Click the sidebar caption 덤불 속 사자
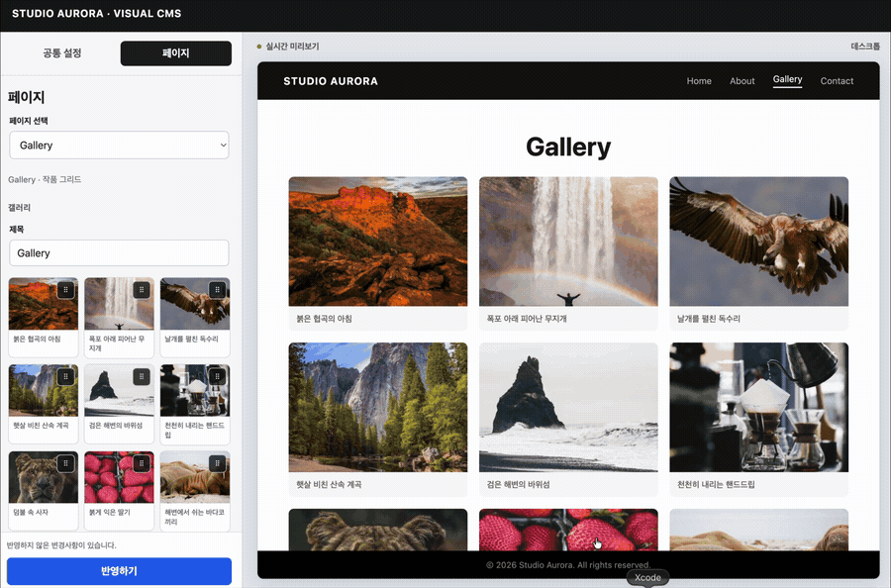 [x=31, y=512]
